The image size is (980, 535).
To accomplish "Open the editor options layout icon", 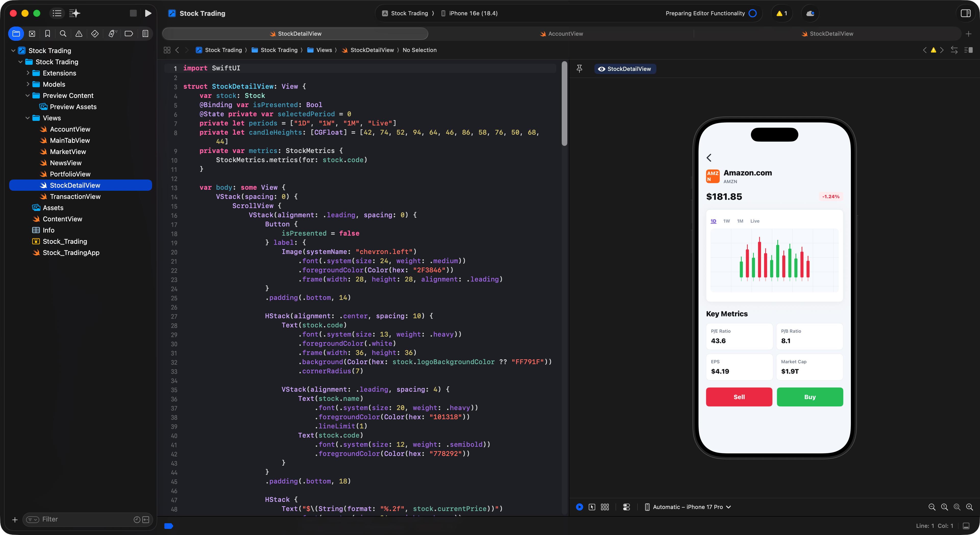I will [x=969, y=50].
